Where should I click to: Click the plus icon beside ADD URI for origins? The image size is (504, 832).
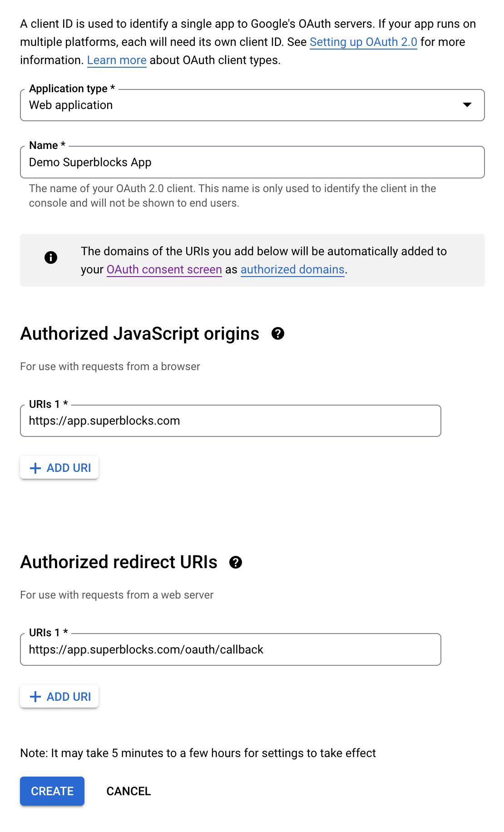click(35, 468)
